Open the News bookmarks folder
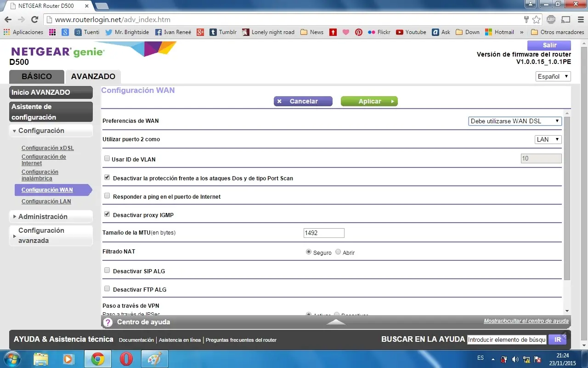 [x=312, y=32]
